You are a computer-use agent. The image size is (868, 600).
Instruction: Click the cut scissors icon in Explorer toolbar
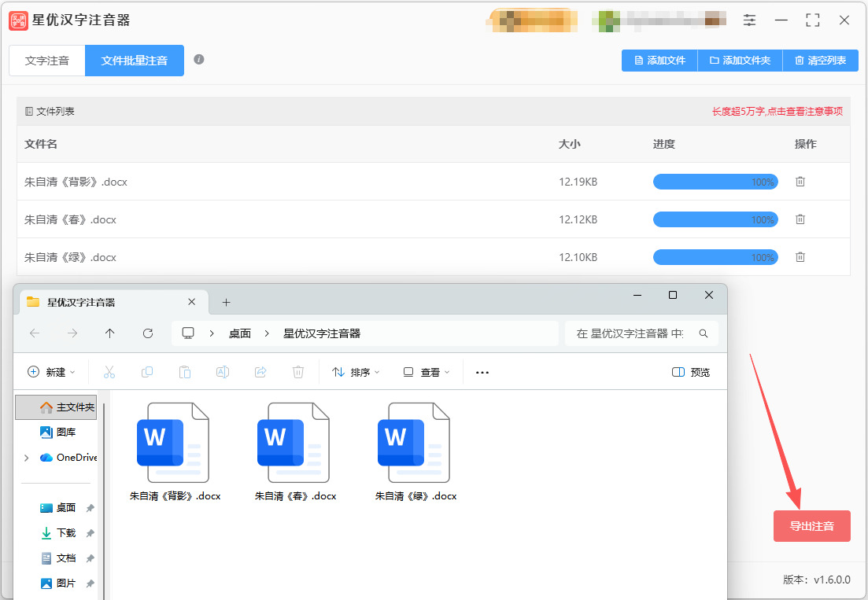pyautogui.click(x=109, y=372)
